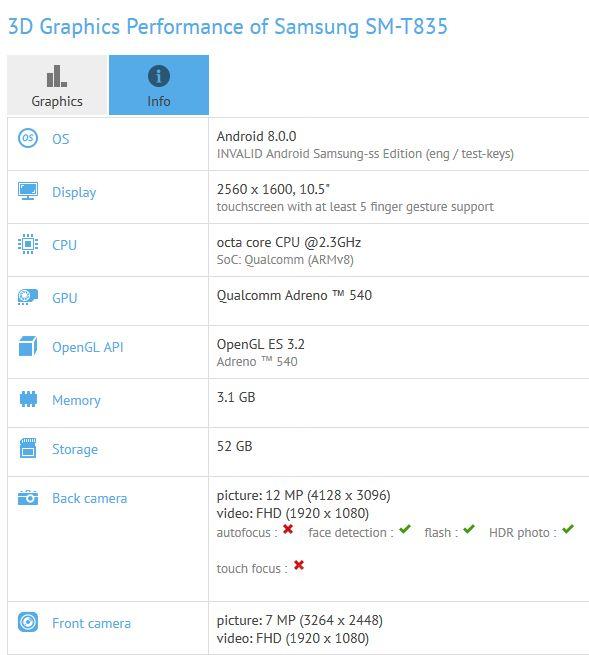Viewport: 589px width, 655px height.
Task: Click the info circle icon
Action: pos(159,76)
